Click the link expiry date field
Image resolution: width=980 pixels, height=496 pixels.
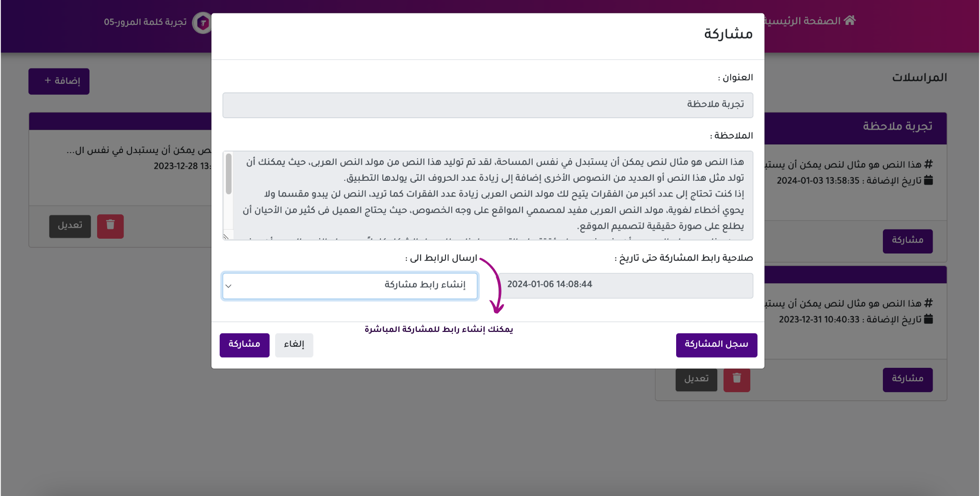point(626,285)
